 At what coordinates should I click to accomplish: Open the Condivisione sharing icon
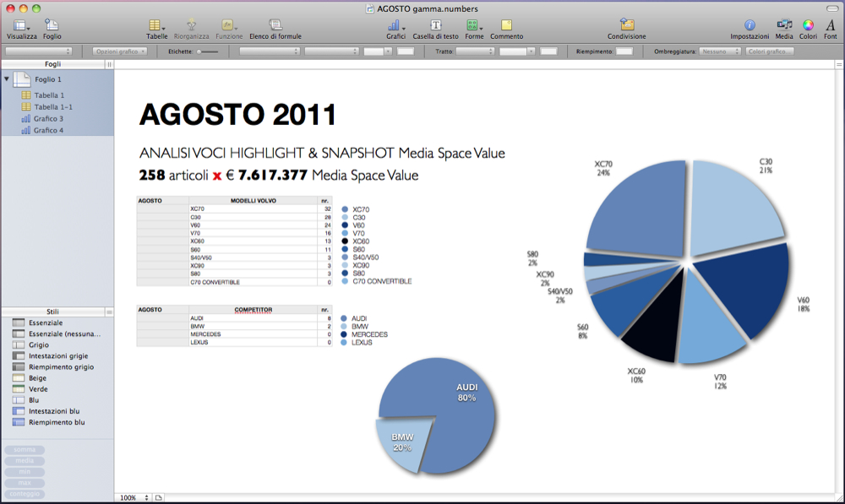(x=626, y=25)
